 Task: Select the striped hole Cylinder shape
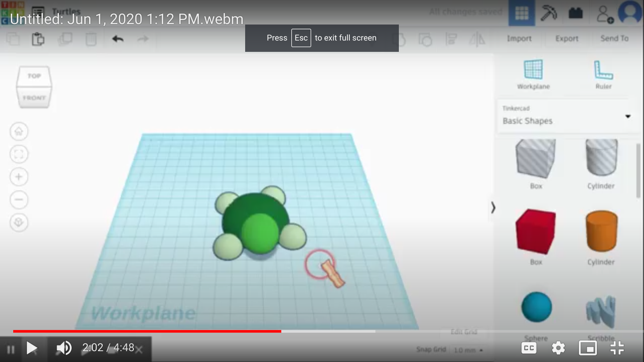[x=601, y=159]
